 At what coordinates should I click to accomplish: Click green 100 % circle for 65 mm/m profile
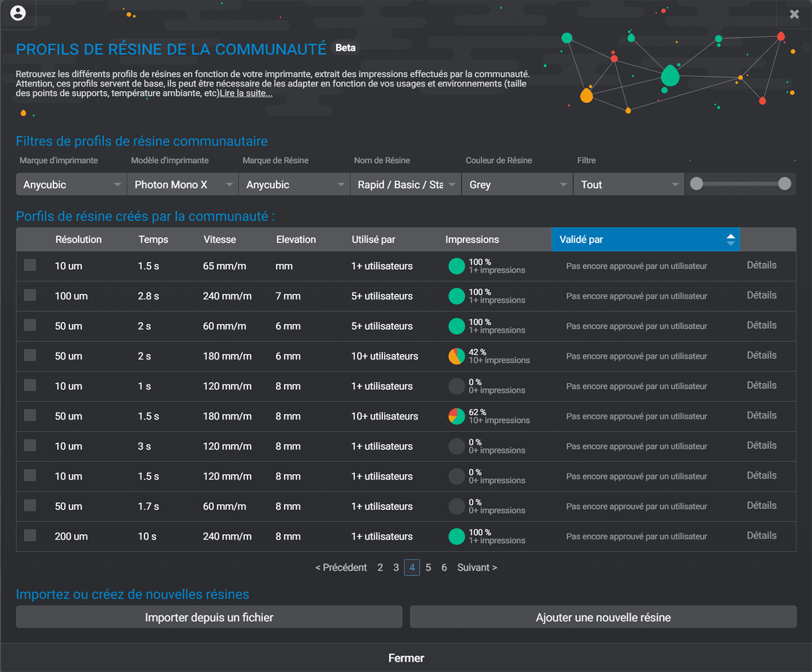pyautogui.click(x=457, y=266)
